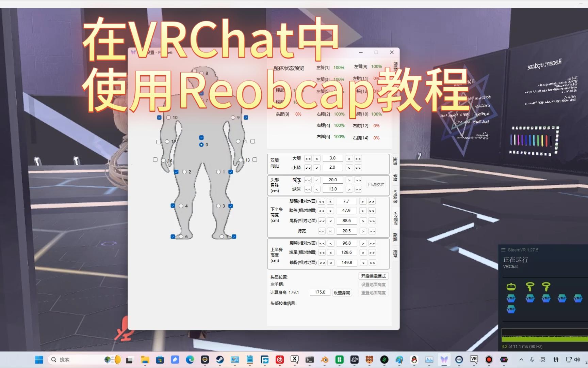Click the lone VMT tracker icon on second row
The width and height of the screenshot is (588, 368).
point(511,309)
